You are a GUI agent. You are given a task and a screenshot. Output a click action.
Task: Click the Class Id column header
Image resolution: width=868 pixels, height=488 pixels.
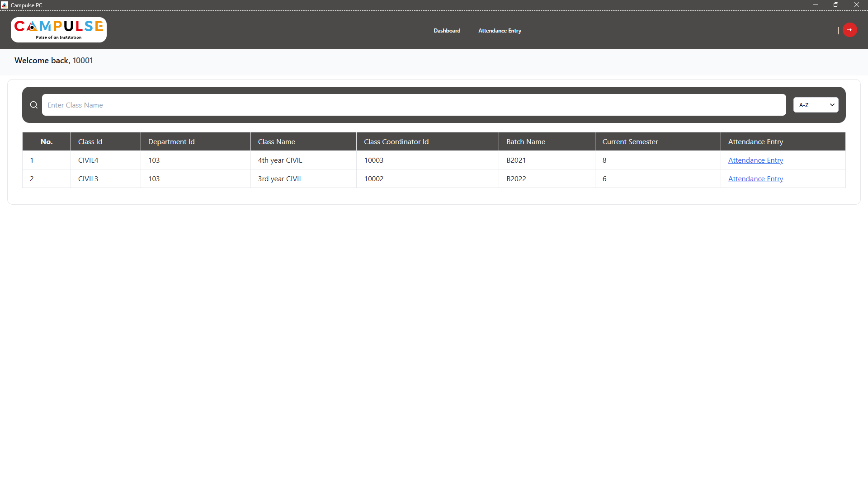(x=90, y=141)
